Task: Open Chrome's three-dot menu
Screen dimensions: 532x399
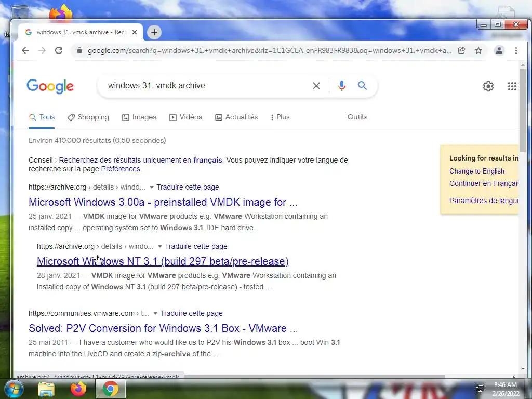Action: pos(516,50)
